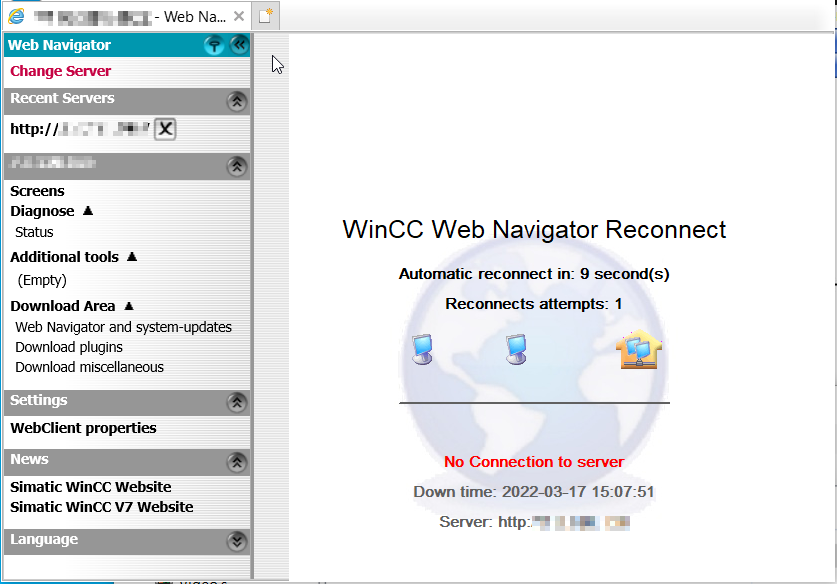Click the News section header
837x584 pixels.
tap(127, 462)
